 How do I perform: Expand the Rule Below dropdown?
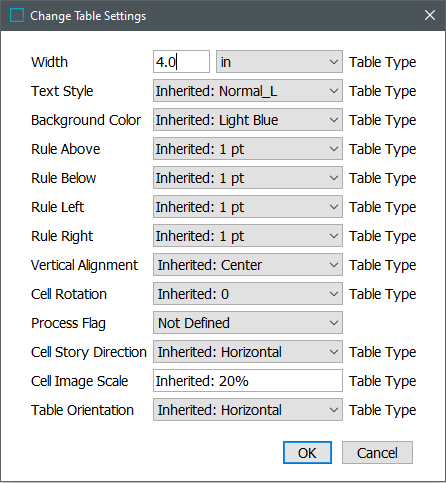(x=248, y=178)
